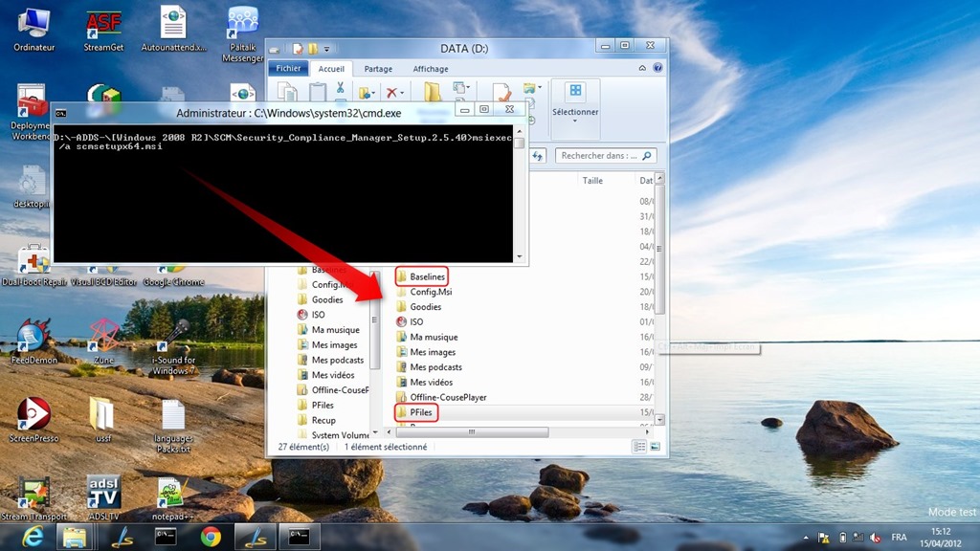Select Mes podcasts in the navigation pane
The height and width of the screenshot is (551, 980).
tap(330, 360)
